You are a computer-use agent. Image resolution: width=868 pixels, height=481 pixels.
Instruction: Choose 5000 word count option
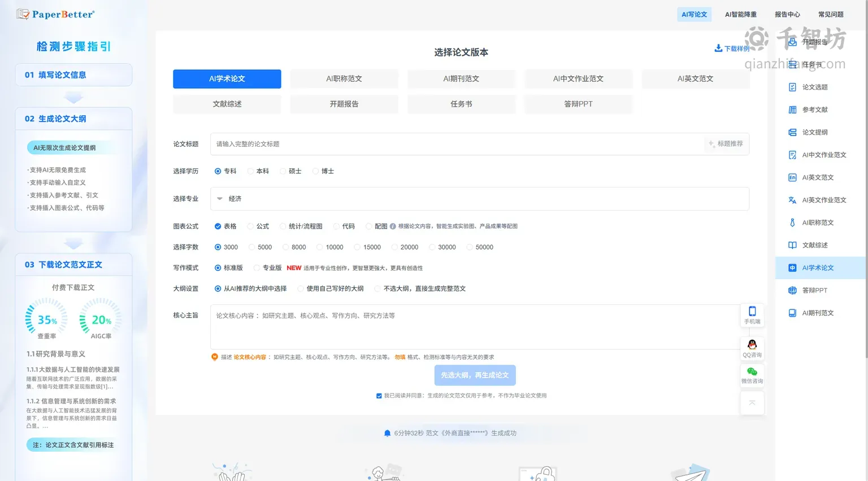pyautogui.click(x=251, y=247)
